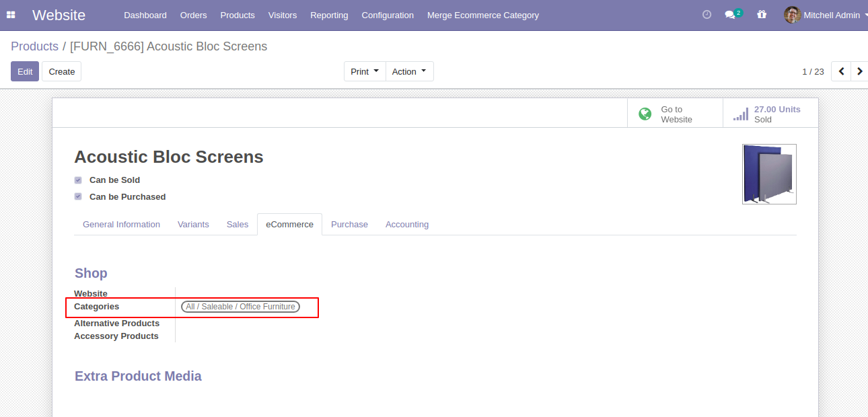Click the Edit button

point(25,71)
